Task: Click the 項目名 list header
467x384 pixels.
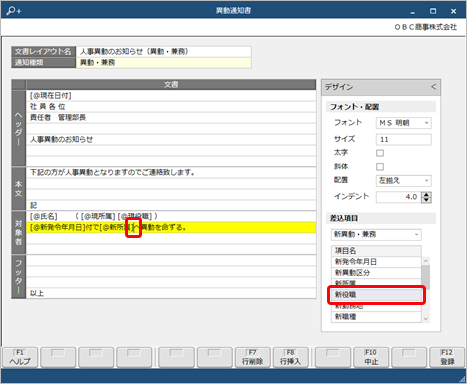Action: point(376,251)
